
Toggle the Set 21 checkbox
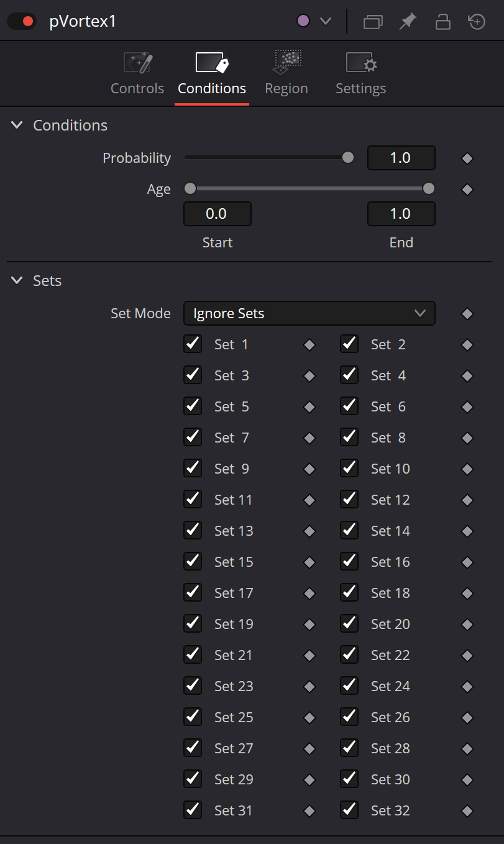click(x=193, y=654)
